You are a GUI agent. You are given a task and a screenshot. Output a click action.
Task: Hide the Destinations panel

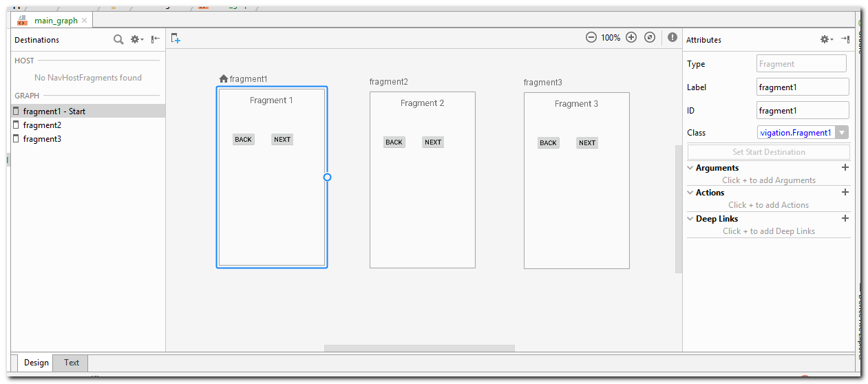point(156,39)
